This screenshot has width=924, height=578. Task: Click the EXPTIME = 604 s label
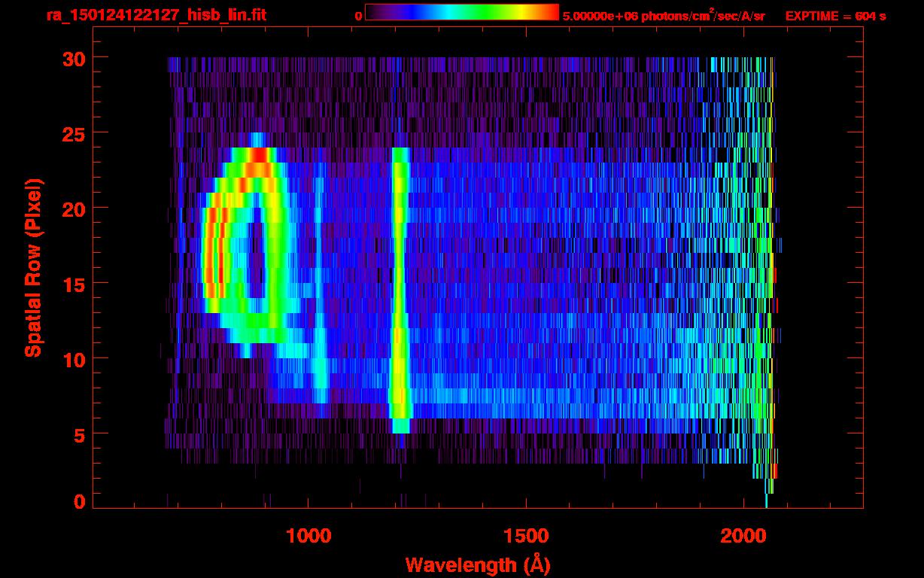pos(835,16)
